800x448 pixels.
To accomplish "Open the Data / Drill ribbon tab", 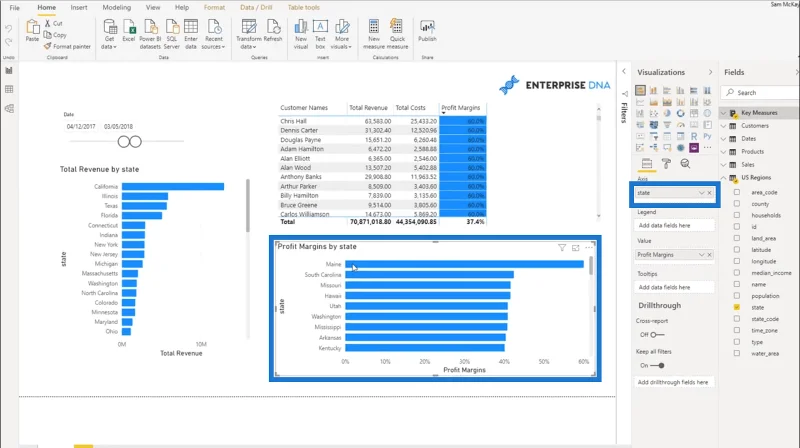I will pos(256,8).
